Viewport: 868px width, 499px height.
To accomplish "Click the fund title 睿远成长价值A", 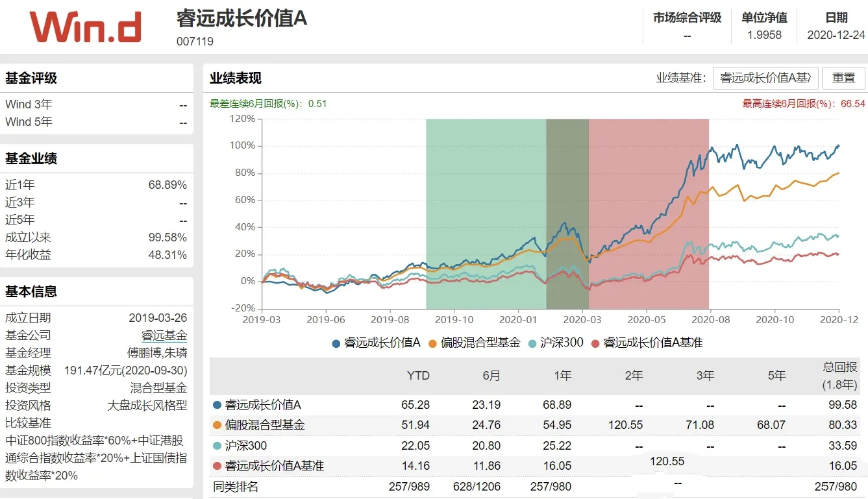I will click(x=242, y=18).
